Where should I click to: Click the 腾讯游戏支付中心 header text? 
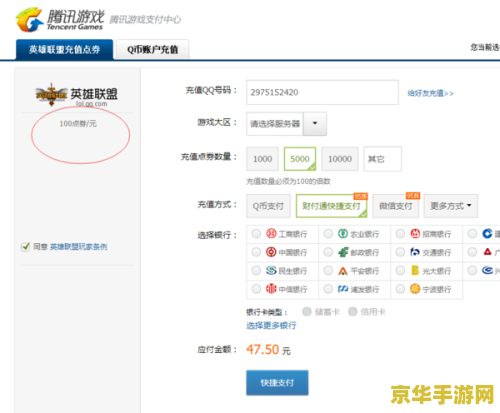[145, 19]
